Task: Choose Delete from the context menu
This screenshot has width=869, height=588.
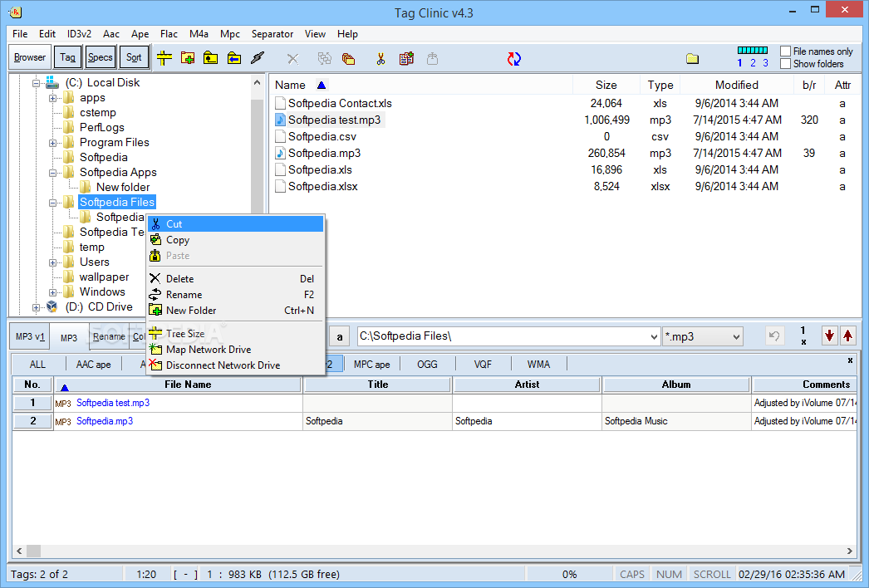Action: click(236, 279)
